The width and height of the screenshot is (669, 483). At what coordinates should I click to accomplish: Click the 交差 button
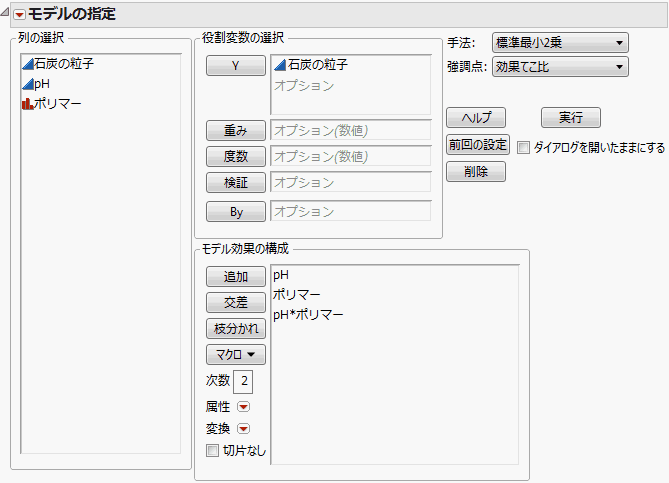236,303
